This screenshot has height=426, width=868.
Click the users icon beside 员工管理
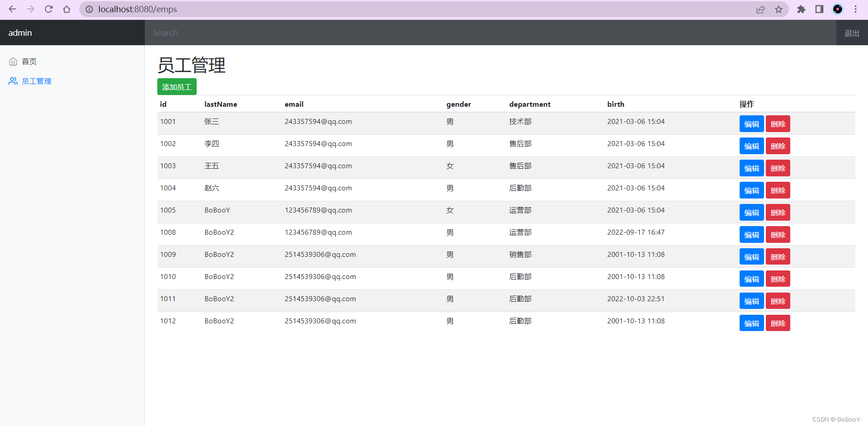[x=13, y=81]
